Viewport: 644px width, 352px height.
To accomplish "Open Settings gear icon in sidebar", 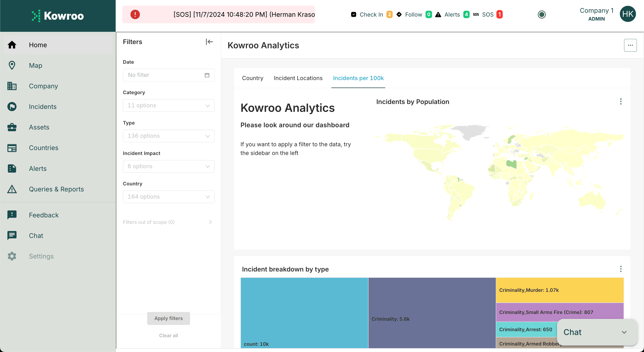I will click(x=12, y=256).
